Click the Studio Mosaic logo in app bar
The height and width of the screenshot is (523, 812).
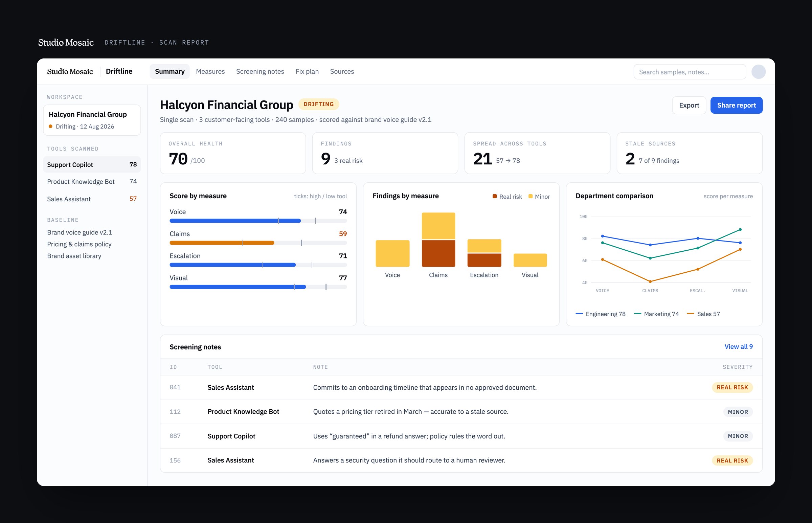(70, 71)
